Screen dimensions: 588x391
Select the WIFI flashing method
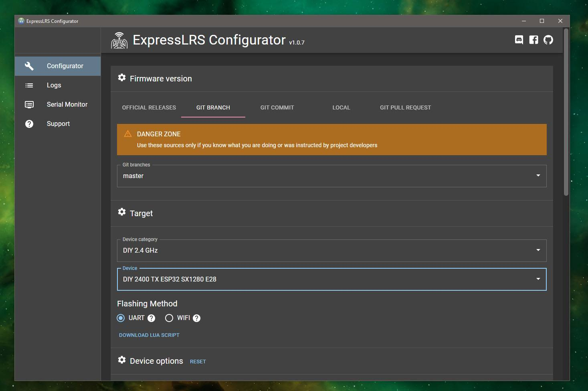point(169,318)
